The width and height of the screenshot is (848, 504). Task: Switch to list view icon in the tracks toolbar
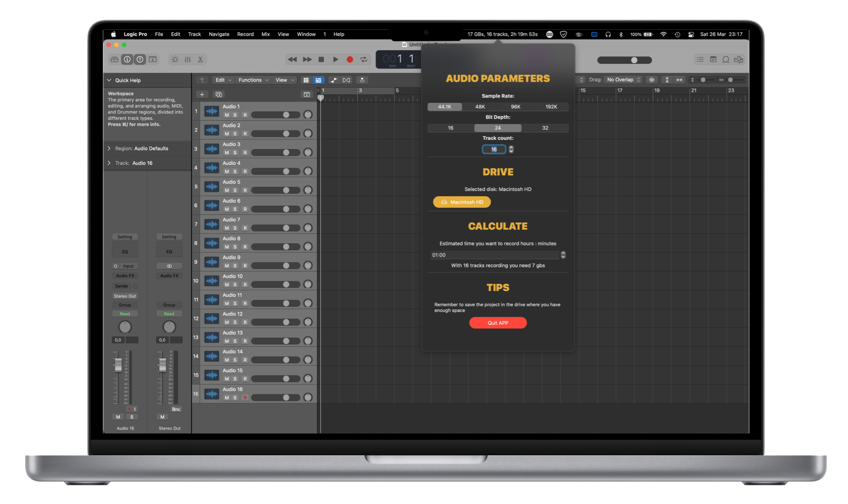[318, 80]
